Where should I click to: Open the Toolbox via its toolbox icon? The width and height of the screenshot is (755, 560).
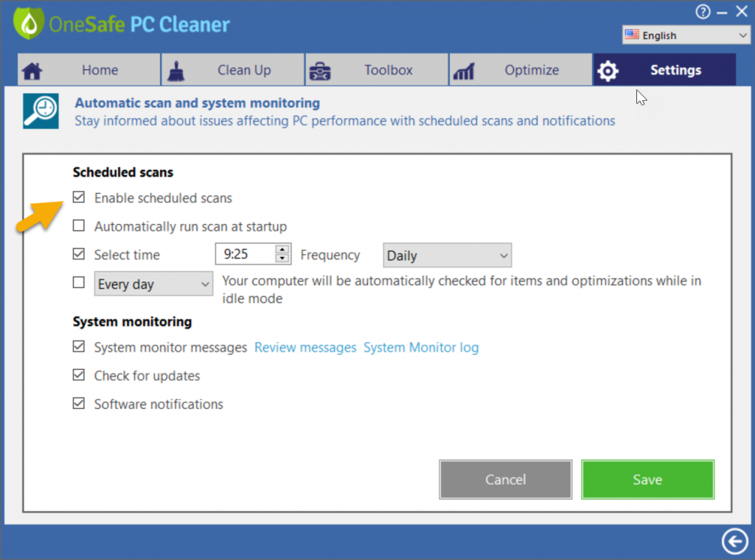[x=320, y=69]
